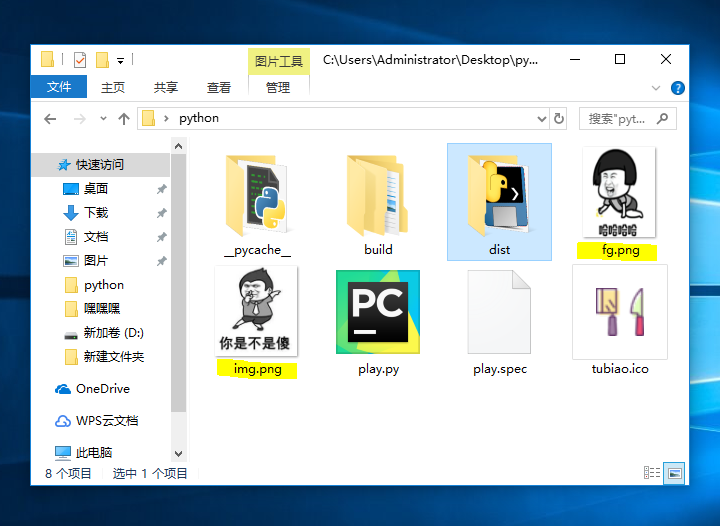Click the address bar folder icon
Viewport: 720px width, 526px height.
(x=148, y=118)
